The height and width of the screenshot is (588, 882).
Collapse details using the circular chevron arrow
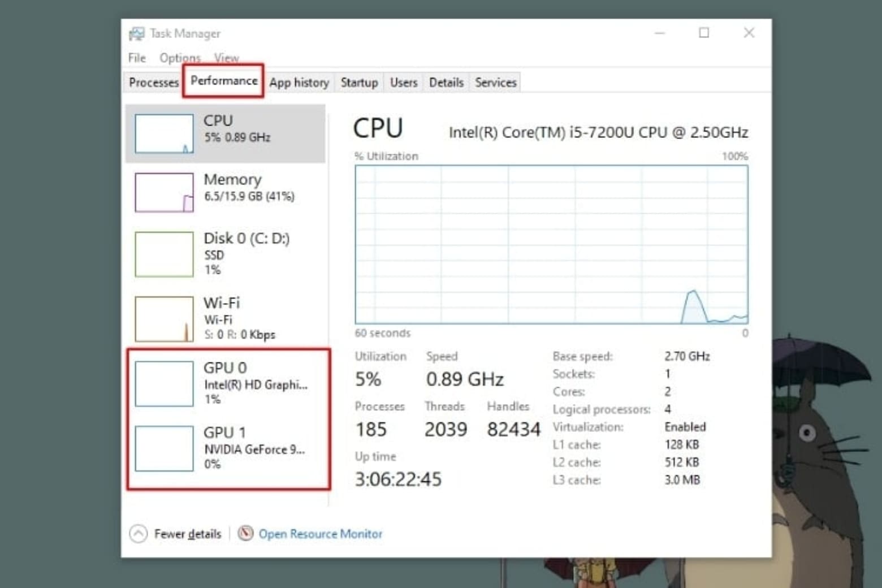point(137,533)
